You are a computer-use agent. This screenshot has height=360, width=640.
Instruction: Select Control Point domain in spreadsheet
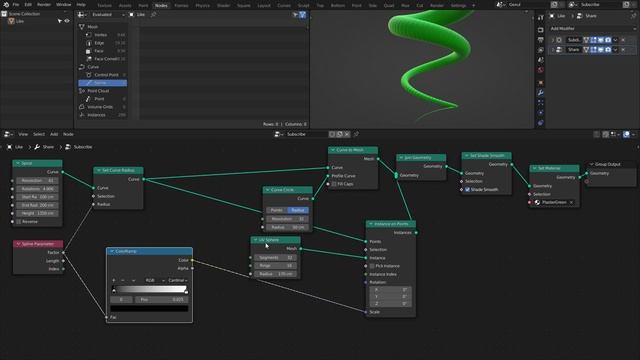pyautogui.click(x=106, y=75)
